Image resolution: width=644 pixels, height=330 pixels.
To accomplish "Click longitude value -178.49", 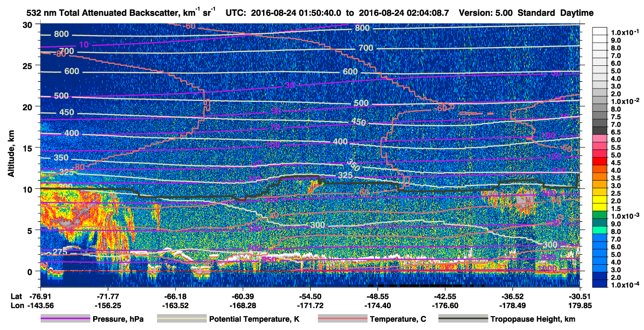I will coord(512,306).
